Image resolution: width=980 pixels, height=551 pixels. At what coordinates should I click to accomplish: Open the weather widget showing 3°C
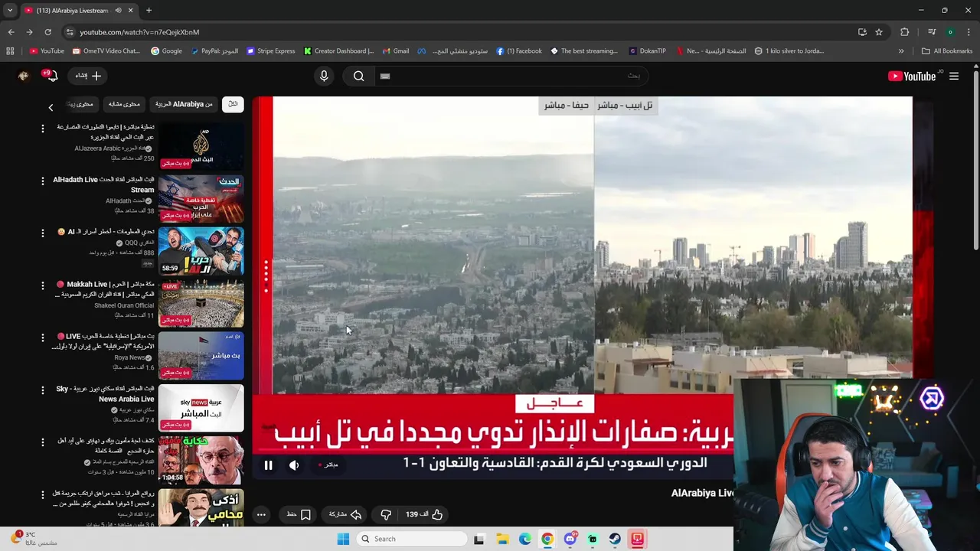coord(34,539)
